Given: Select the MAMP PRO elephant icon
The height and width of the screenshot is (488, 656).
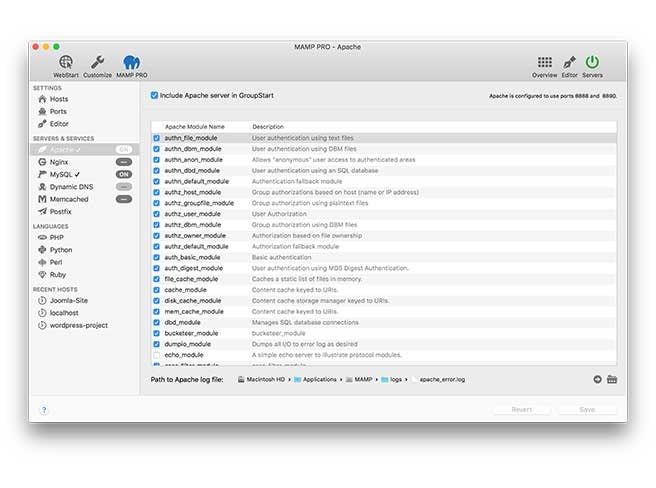Looking at the screenshot, I should [x=132, y=66].
